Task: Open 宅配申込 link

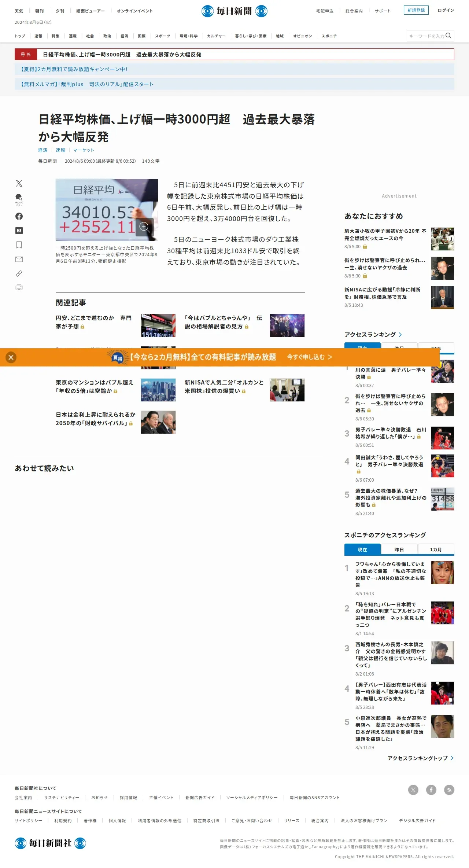Action: point(325,11)
